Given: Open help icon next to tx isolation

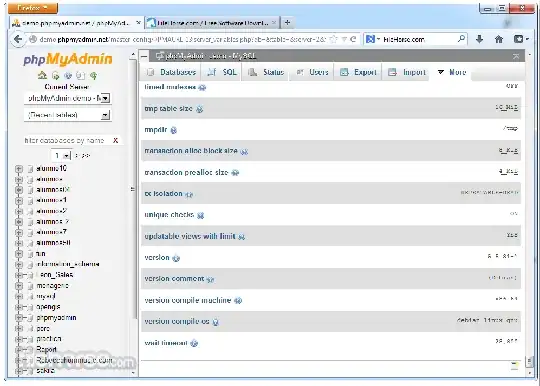Looking at the screenshot, I should (189, 195).
